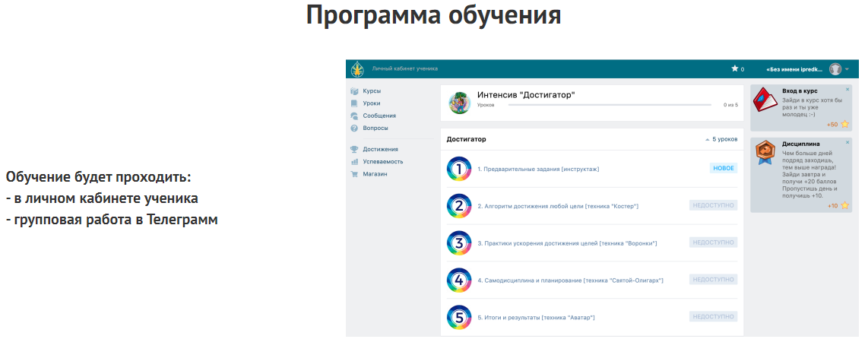
Task: Open Курсы in the sidebar
Action: coord(372,91)
